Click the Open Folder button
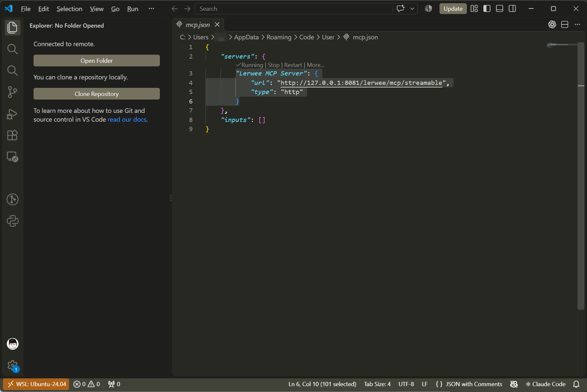 (x=97, y=61)
